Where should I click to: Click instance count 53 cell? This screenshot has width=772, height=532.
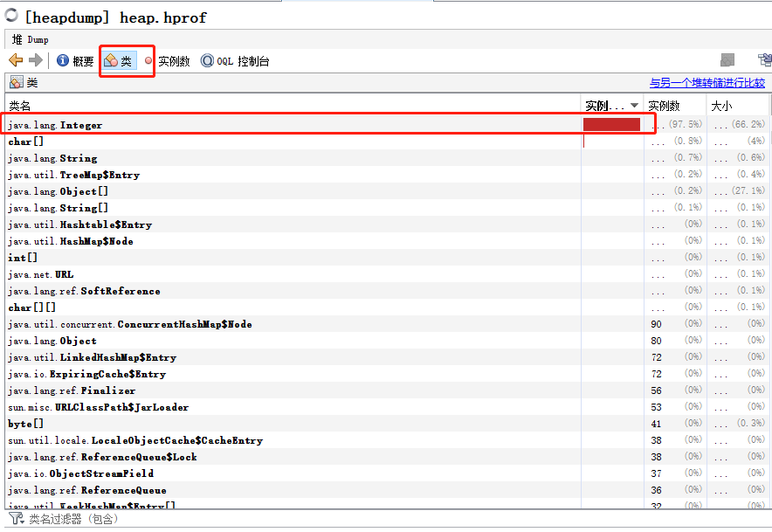675,407
